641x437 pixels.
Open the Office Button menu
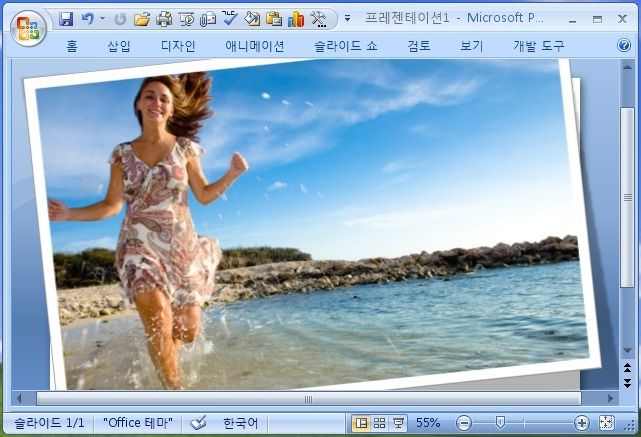click(29, 28)
